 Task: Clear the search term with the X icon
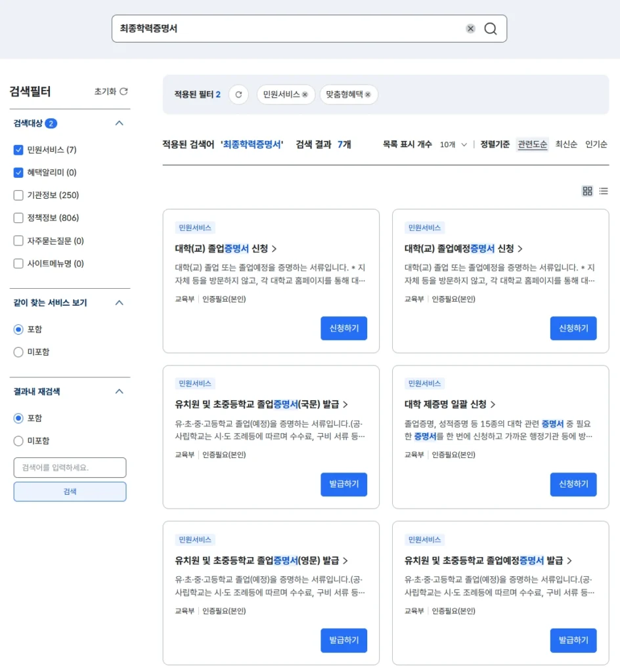pyautogui.click(x=470, y=29)
